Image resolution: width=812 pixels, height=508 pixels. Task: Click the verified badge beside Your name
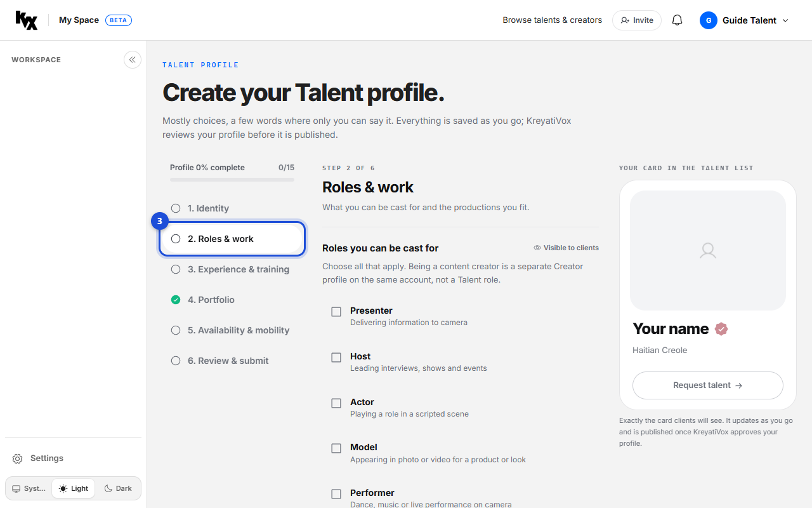tap(721, 329)
